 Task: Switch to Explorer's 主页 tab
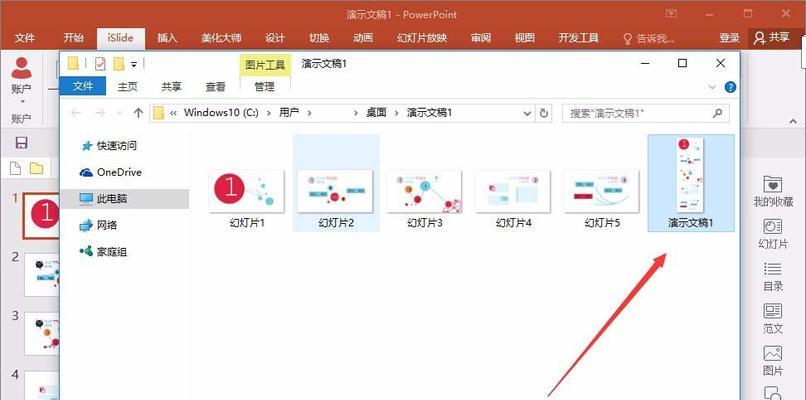coord(127,87)
